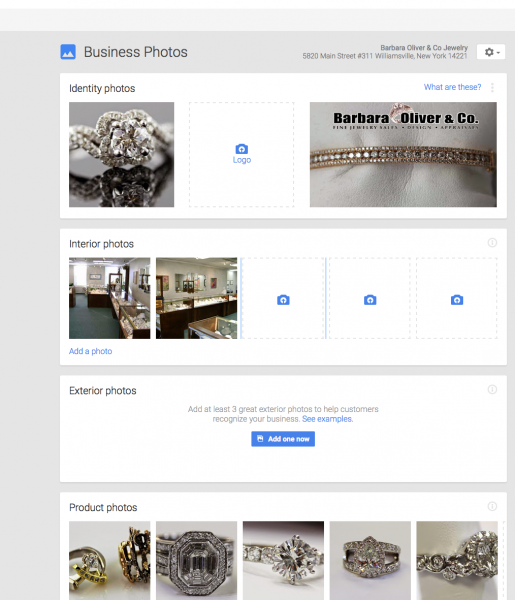
Task: Show info for Interior photos section
Action: (492, 243)
